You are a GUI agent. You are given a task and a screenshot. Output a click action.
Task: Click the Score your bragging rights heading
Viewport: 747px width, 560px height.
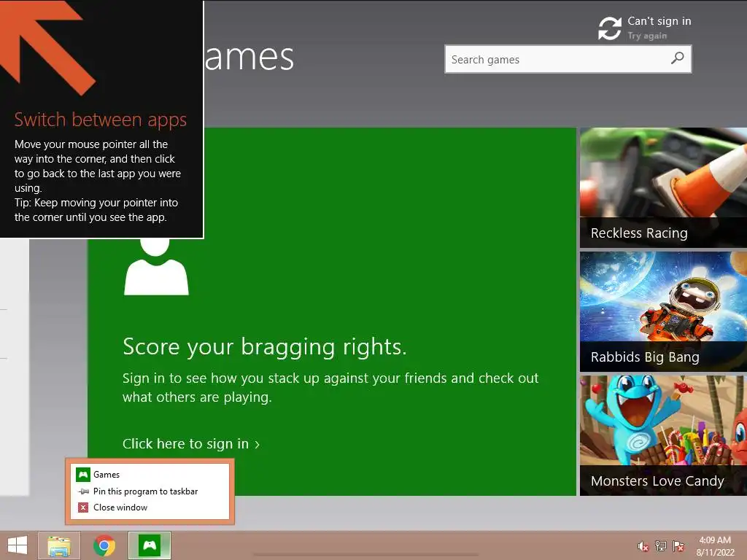point(264,347)
